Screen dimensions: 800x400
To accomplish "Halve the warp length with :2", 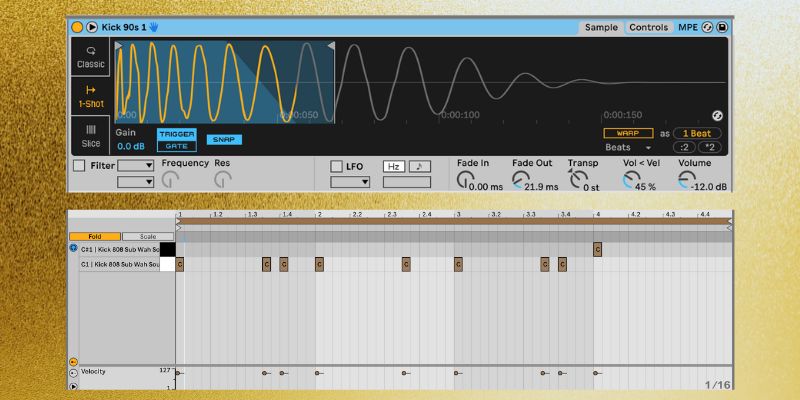I will [x=684, y=147].
